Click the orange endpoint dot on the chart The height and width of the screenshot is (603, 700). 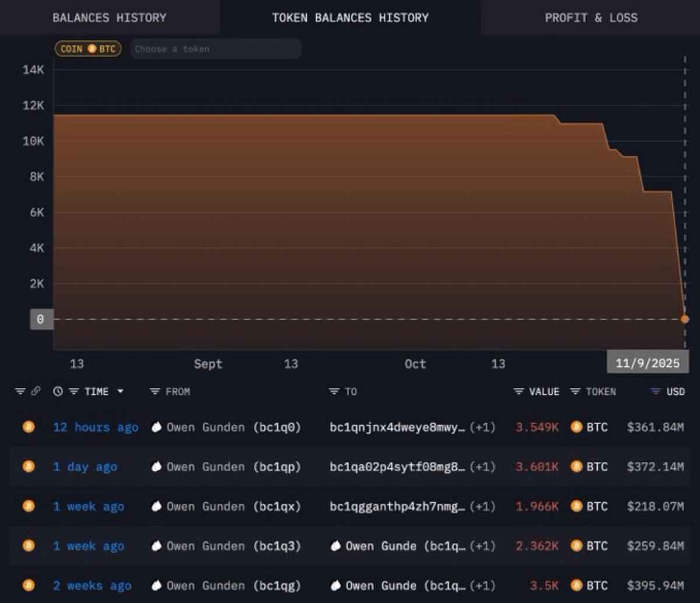tap(685, 318)
